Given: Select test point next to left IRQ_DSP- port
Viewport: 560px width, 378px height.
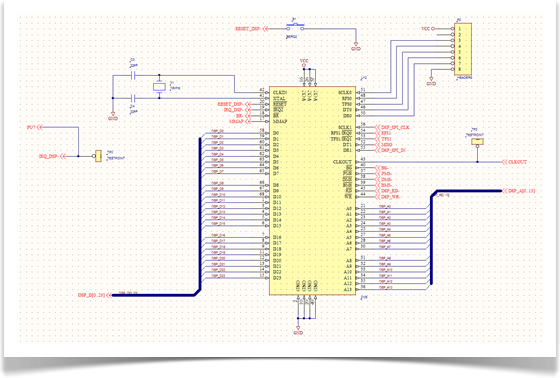Looking at the screenshot, I should point(98,156).
